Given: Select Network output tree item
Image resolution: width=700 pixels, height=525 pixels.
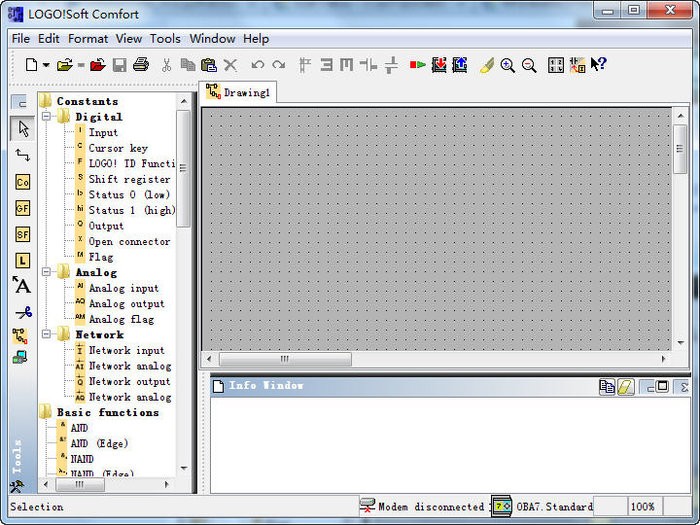Looking at the screenshot, I should tap(129, 382).
